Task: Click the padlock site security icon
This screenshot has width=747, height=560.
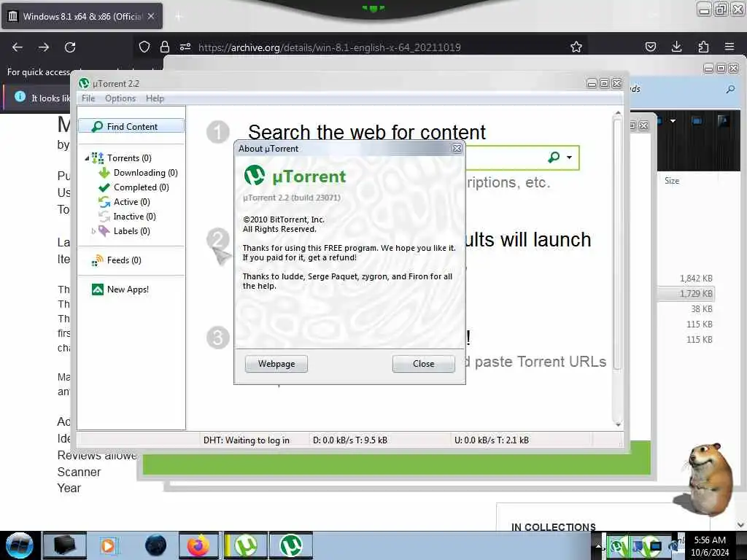Action: 165,47
